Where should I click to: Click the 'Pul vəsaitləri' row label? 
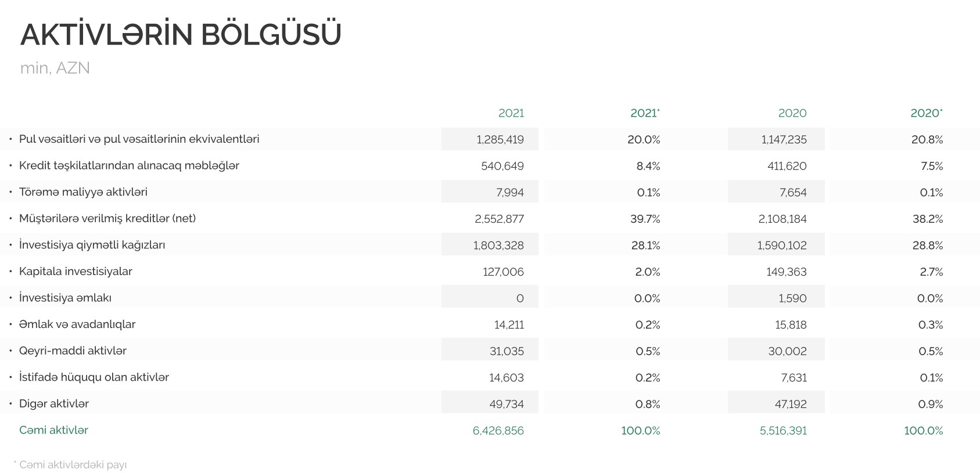pyautogui.click(x=139, y=139)
